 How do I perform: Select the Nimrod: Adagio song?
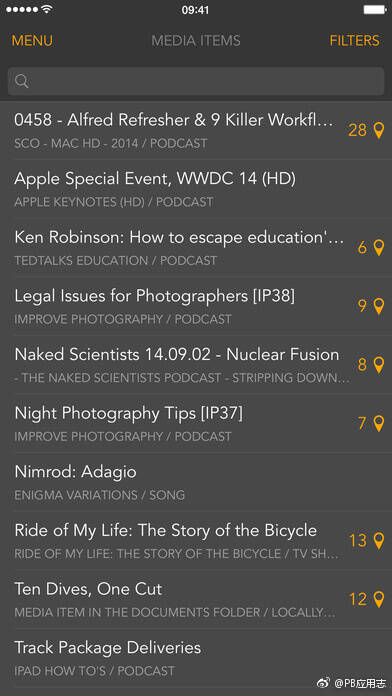196,482
